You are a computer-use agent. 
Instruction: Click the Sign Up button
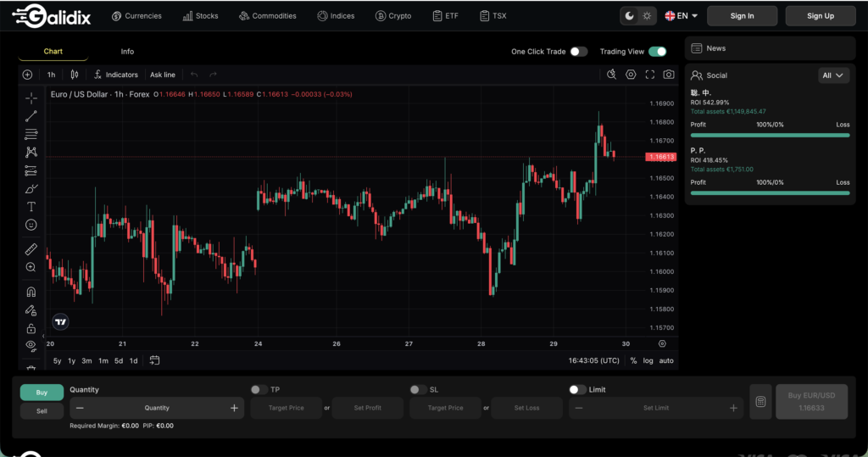point(821,16)
